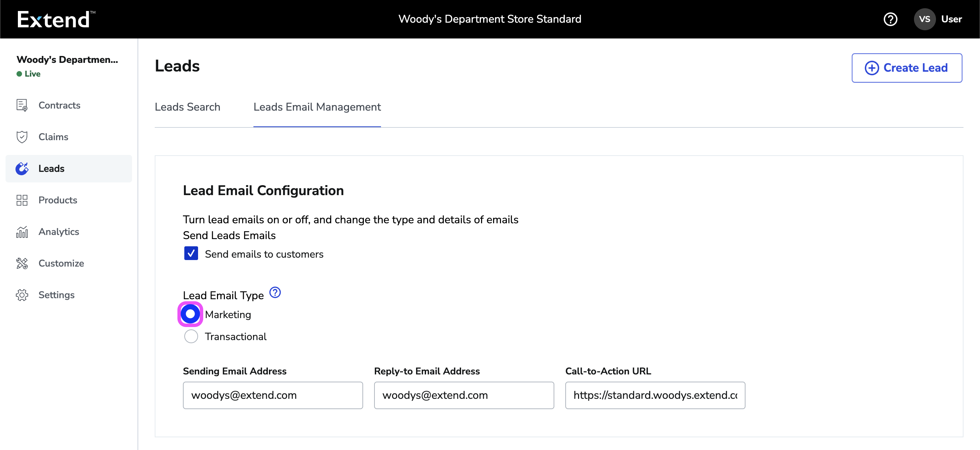The image size is (980, 450).
Task: Click into Reply-to Email Address field
Action: pyautogui.click(x=464, y=395)
